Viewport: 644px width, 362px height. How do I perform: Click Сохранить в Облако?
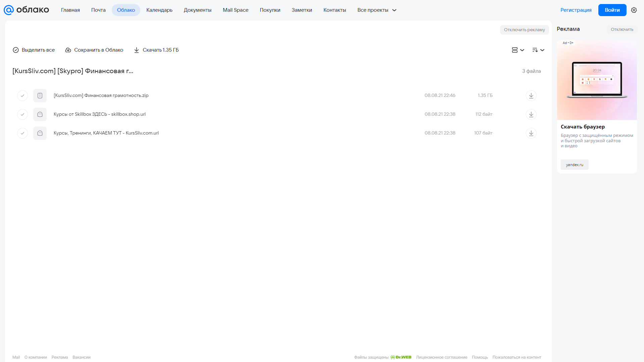[x=94, y=50]
